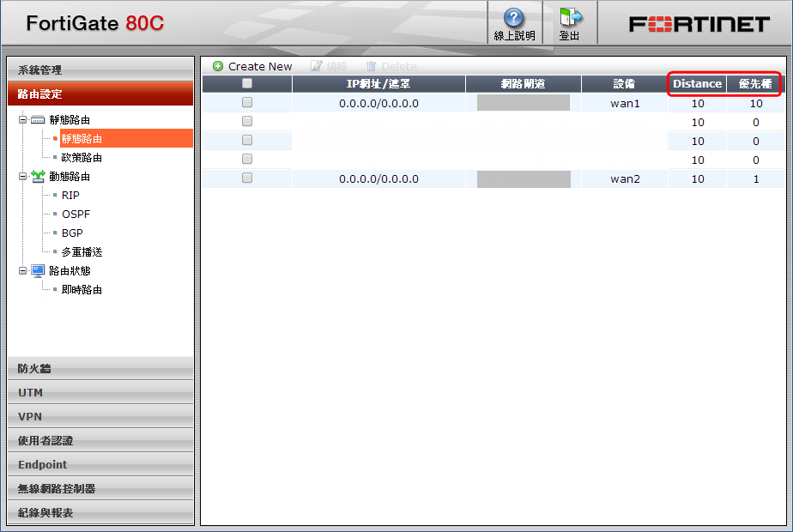This screenshot has width=793, height=532.
Task: Click the edit (編輯) pencil icon
Action: [x=316, y=66]
